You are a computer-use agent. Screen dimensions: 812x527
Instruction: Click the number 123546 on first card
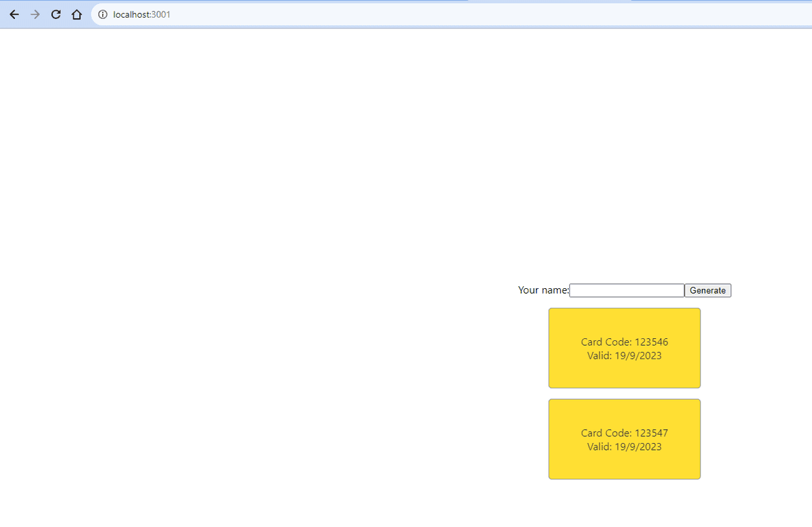coord(651,342)
